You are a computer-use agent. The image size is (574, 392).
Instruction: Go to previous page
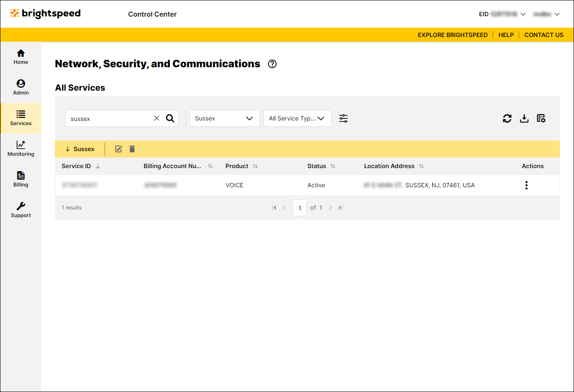(x=284, y=208)
